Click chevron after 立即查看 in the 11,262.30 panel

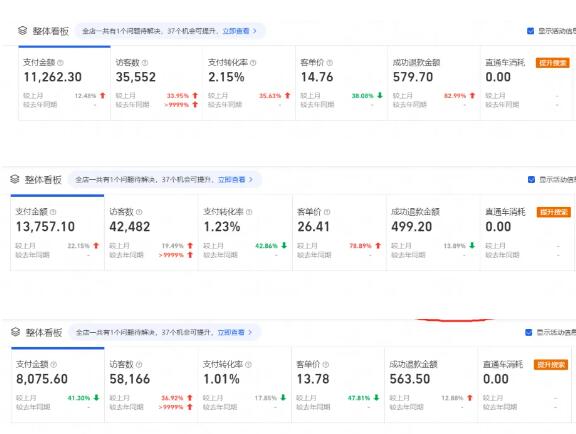pyautogui.click(x=255, y=31)
